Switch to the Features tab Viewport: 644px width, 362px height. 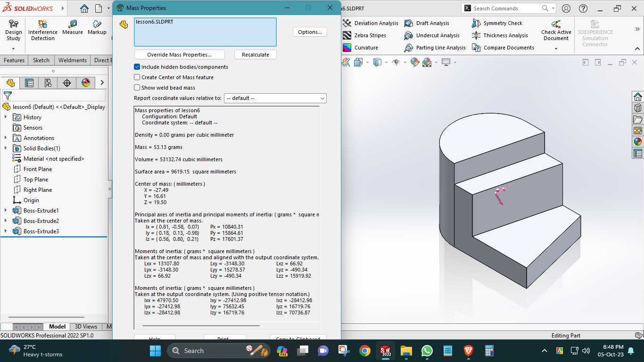tap(14, 60)
